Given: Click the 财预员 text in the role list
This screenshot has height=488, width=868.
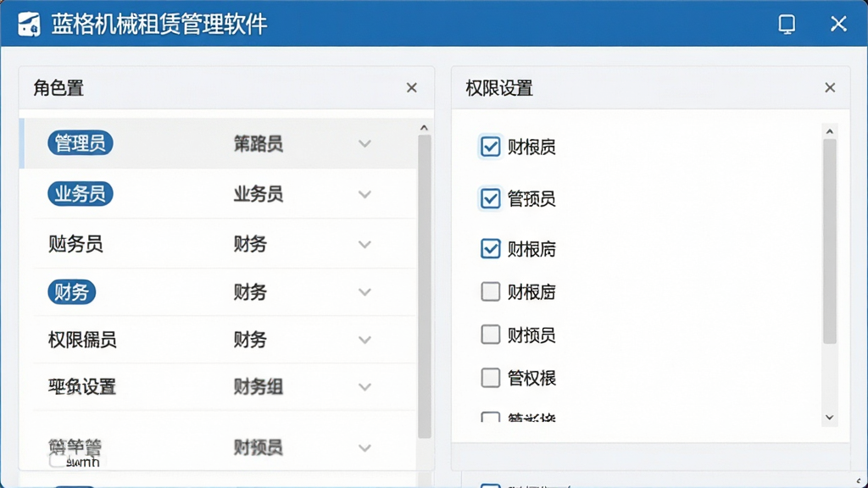Looking at the screenshot, I should (x=259, y=447).
